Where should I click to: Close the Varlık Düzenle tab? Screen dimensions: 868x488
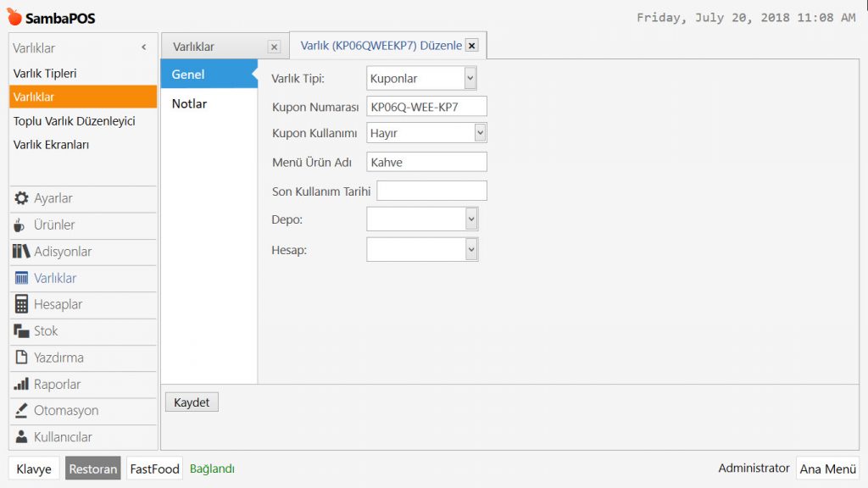point(472,46)
